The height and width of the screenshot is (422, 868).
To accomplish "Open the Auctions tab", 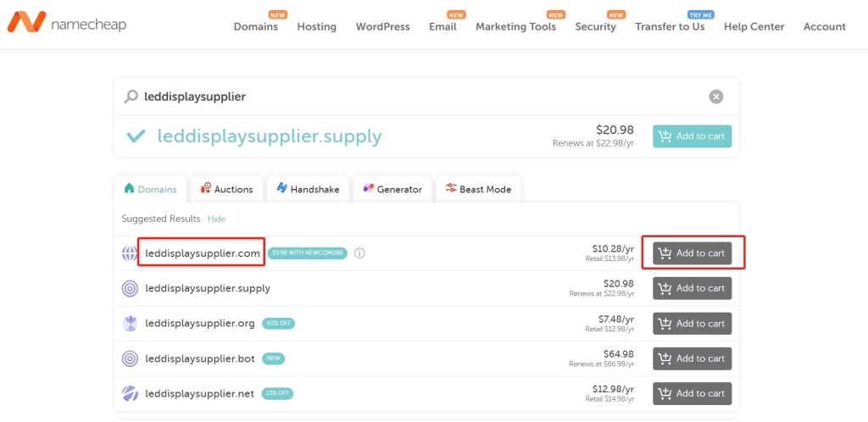I will pyautogui.click(x=226, y=189).
